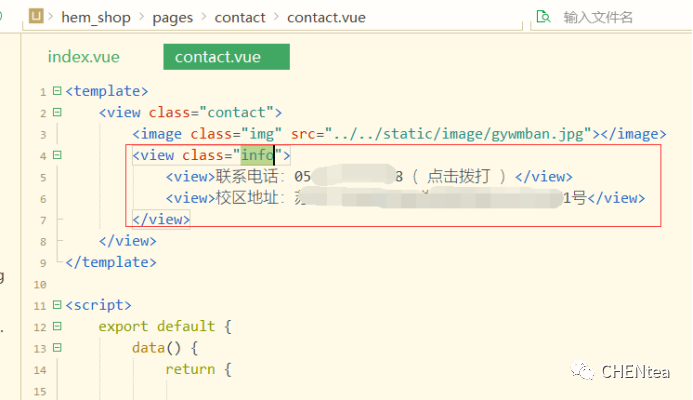
Task: Collapse the template block at line 1
Action: point(57,91)
